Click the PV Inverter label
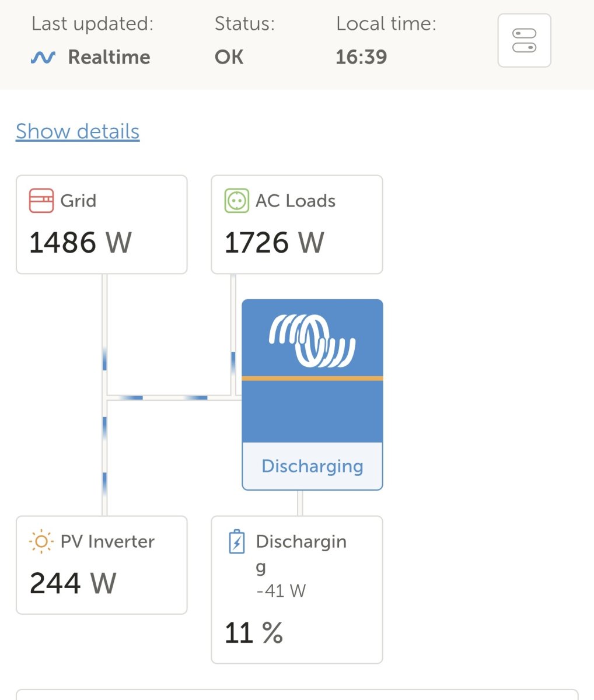 pyautogui.click(x=108, y=541)
